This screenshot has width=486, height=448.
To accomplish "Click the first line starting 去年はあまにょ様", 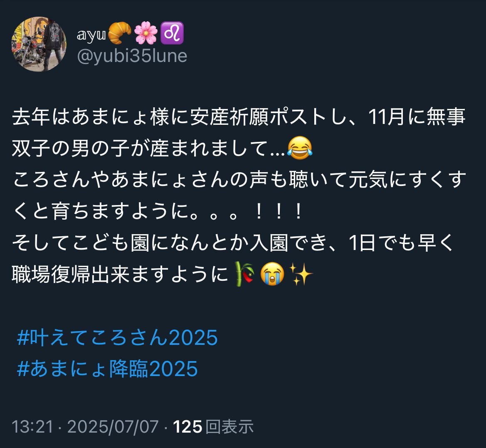I will [x=239, y=116].
